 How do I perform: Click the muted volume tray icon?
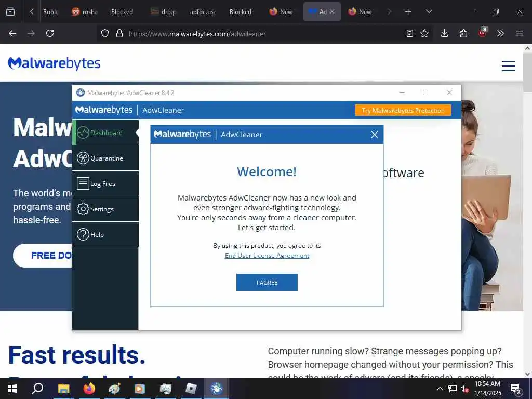(464, 389)
